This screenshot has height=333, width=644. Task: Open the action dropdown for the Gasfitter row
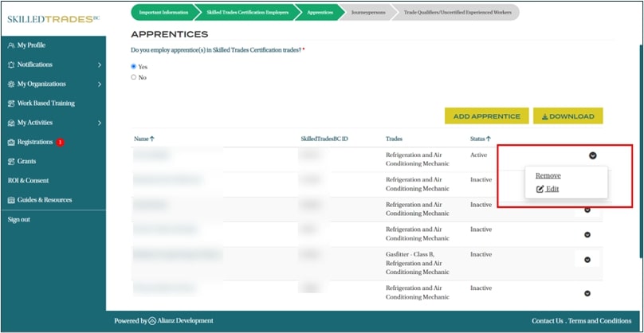587,260
